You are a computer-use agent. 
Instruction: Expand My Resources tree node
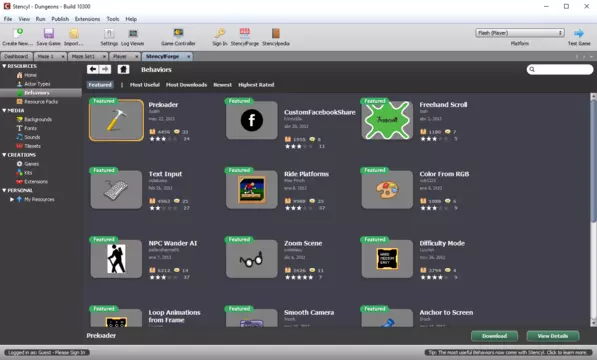pyautogui.click(x=12, y=199)
